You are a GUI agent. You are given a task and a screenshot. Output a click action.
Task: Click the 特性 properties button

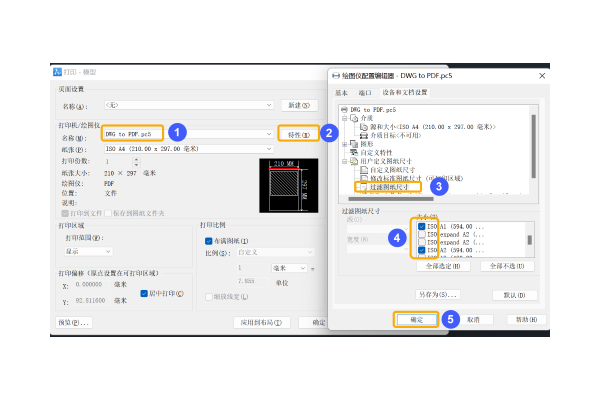[298, 134]
